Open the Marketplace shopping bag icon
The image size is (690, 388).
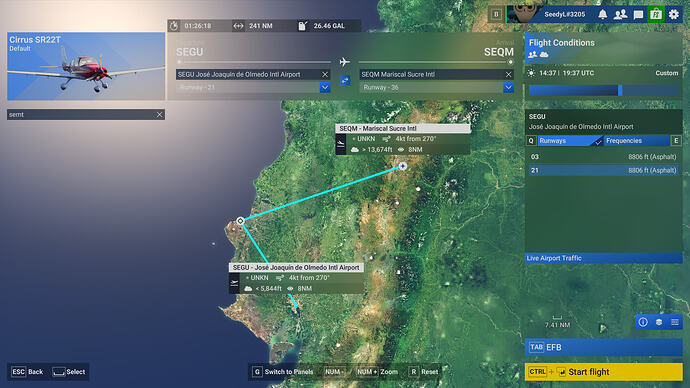(656, 15)
